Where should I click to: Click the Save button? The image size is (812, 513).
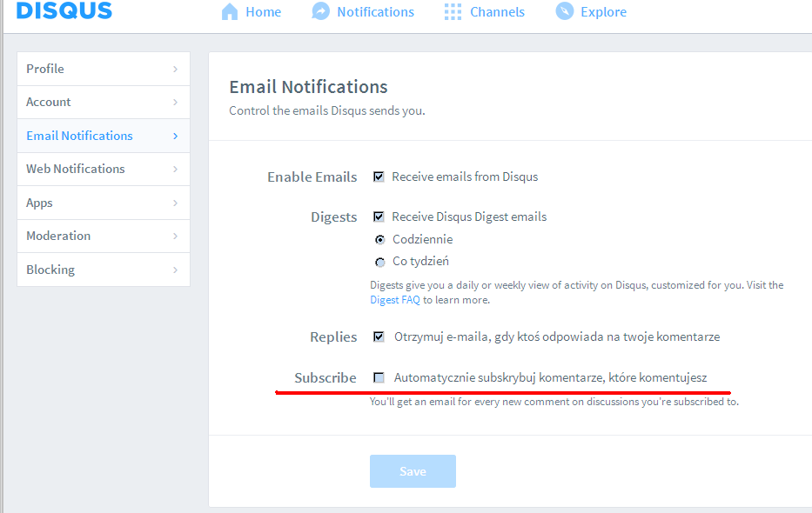[x=413, y=471]
